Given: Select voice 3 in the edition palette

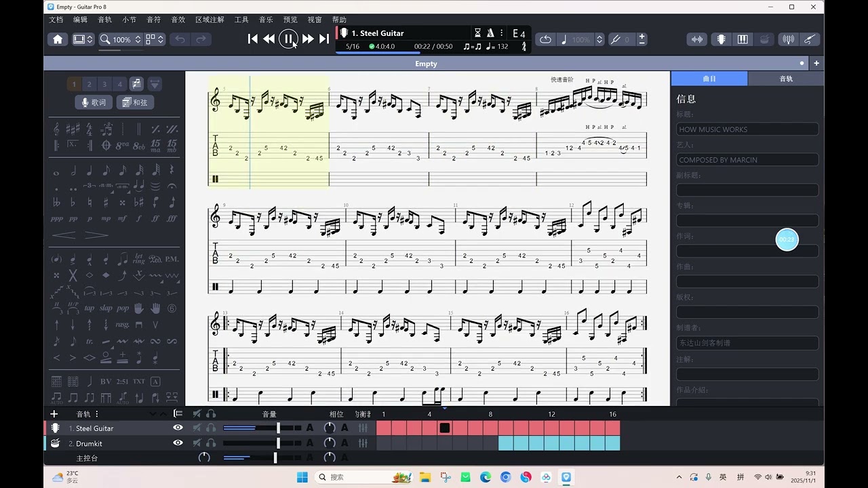Looking at the screenshot, I should (x=104, y=84).
